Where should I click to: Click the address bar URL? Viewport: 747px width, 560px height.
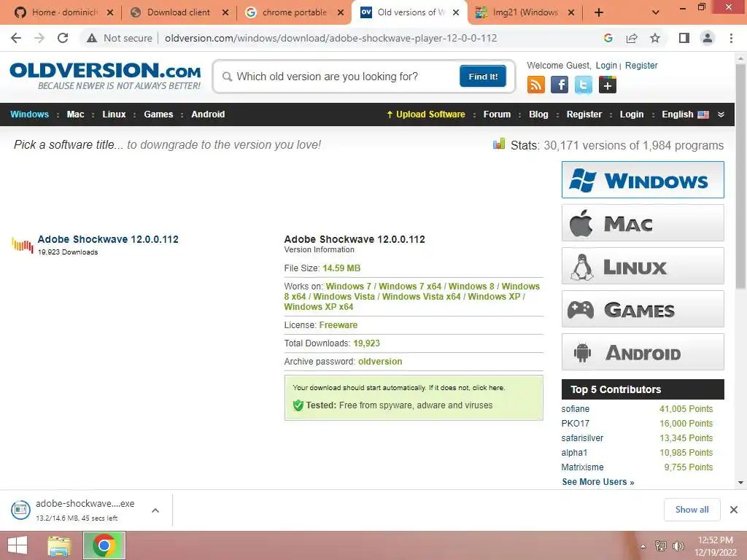(x=330, y=38)
